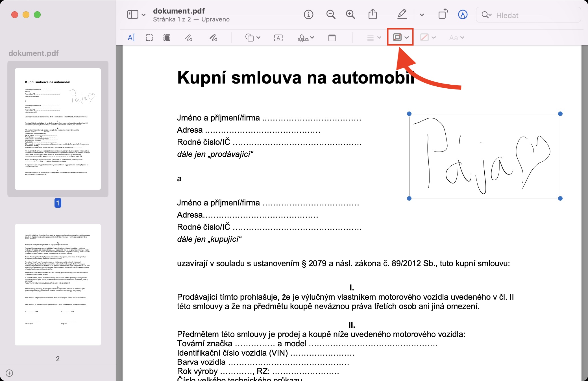Click the Redact tool icon
This screenshot has height=381, width=588.
167,38
